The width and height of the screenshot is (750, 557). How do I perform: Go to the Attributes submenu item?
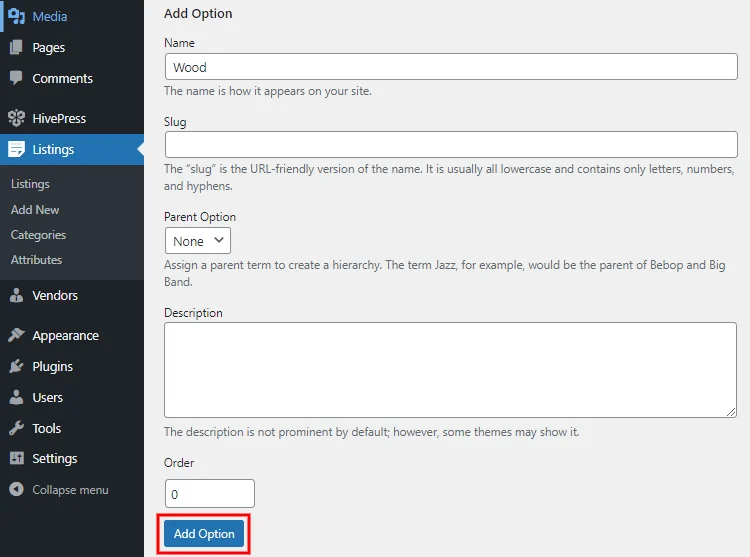36,260
